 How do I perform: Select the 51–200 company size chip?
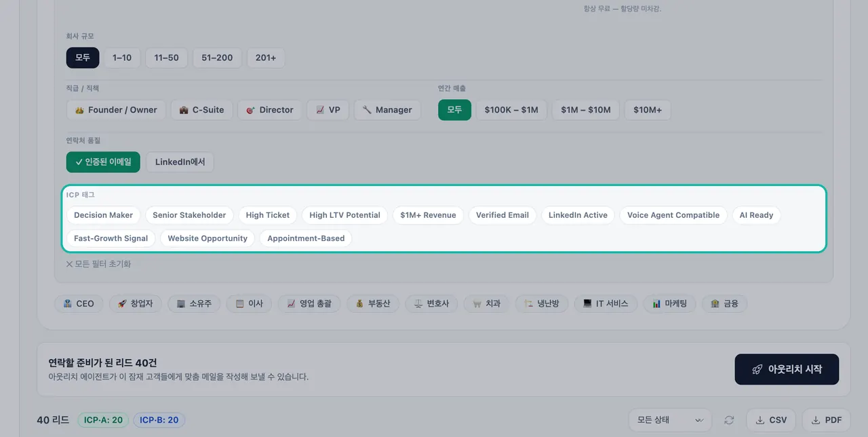pos(217,58)
